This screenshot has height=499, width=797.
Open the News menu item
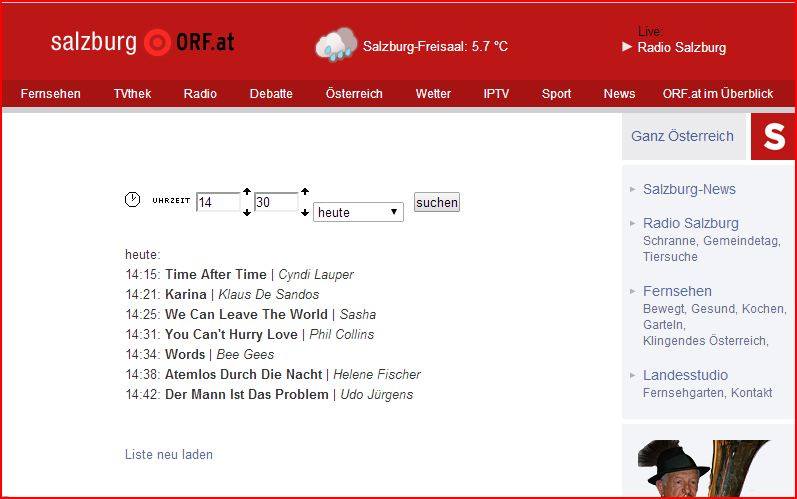tap(619, 93)
